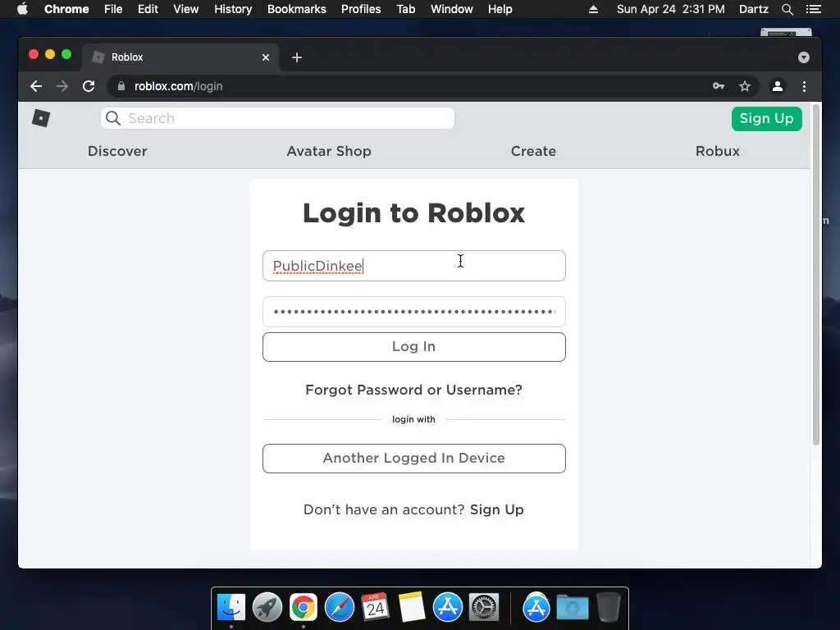Click the page vertical scrollbar
This screenshot has width=840, height=630.
pos(816,275)
